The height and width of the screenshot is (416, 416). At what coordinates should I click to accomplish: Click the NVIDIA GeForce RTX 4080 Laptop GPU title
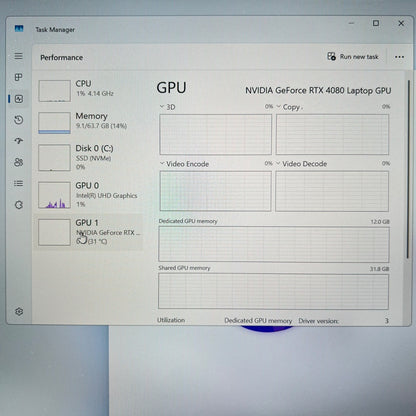[318, 90]
